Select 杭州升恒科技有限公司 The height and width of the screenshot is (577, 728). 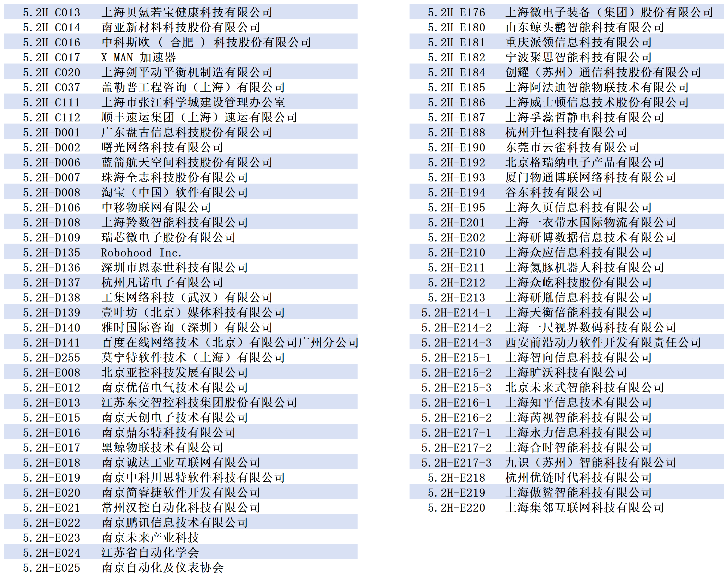[x=566, y=132]
